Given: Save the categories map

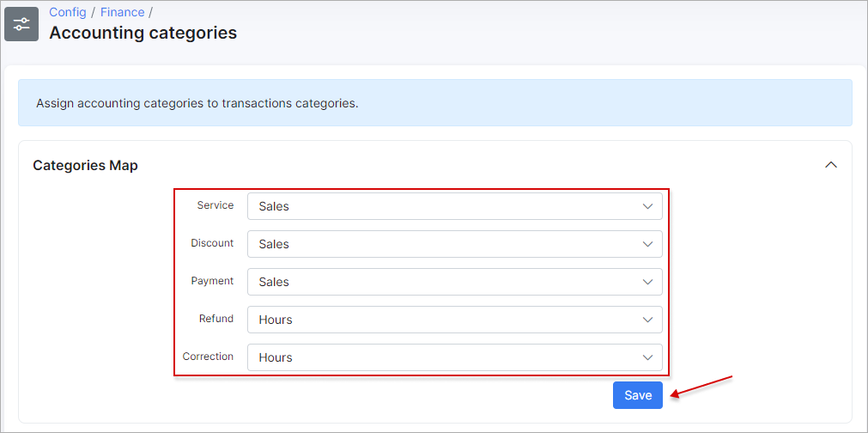Looking at the screenshot, I should (x=638, y=395).
